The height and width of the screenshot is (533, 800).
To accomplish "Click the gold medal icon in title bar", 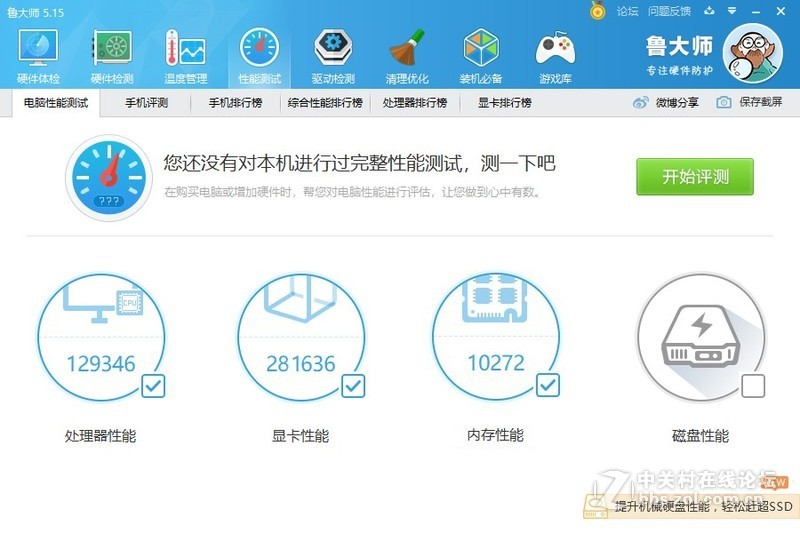I will [597, 10].
